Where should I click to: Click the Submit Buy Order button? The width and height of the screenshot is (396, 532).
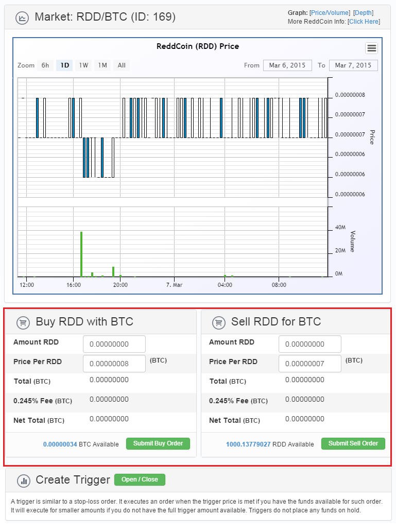(x=158, y=443)
